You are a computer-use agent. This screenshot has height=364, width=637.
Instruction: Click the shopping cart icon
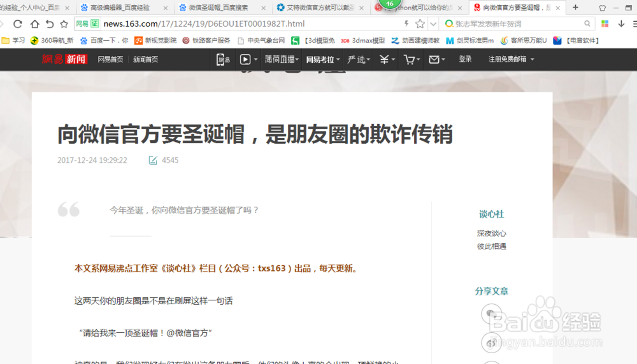pos(409,60)
